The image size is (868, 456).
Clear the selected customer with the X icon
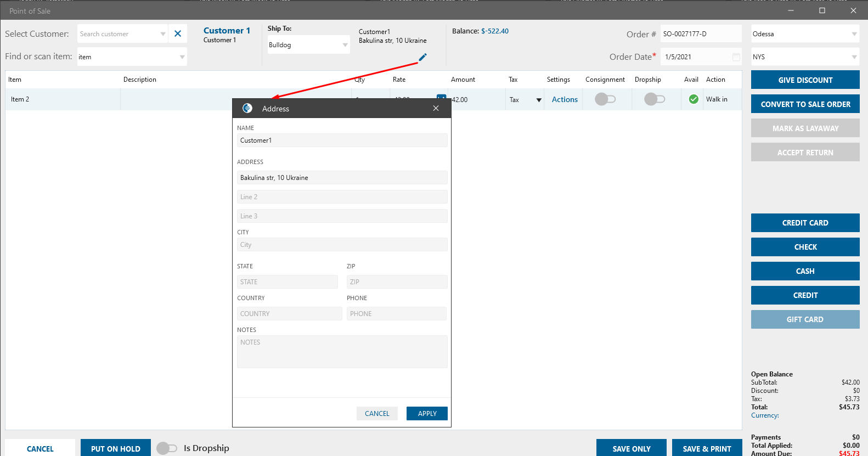click(x=178, y=33)
